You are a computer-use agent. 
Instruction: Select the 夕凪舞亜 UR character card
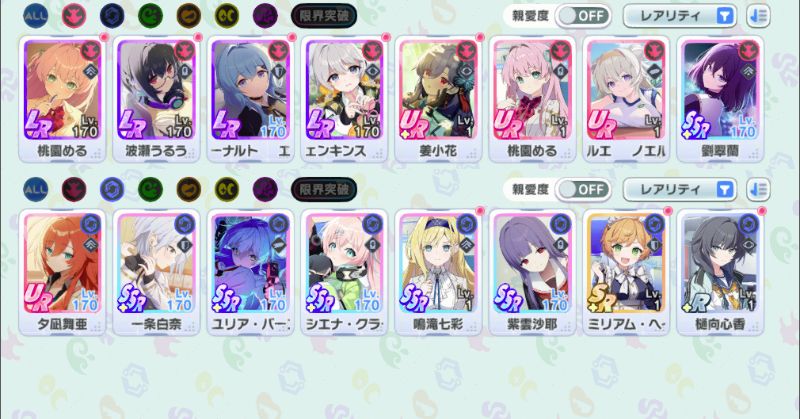tap(62, 273)
